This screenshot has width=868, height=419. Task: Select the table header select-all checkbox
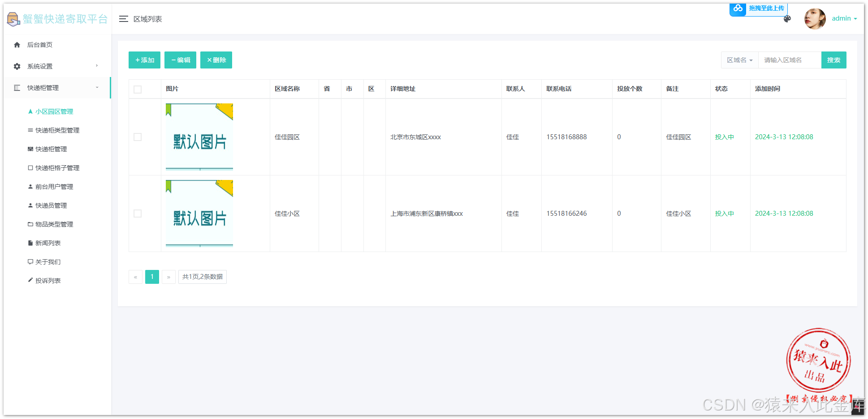pos(138,90)
